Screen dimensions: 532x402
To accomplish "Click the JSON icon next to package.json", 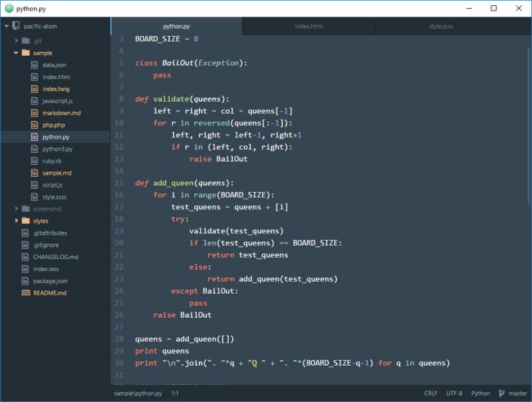I will 24,280.
